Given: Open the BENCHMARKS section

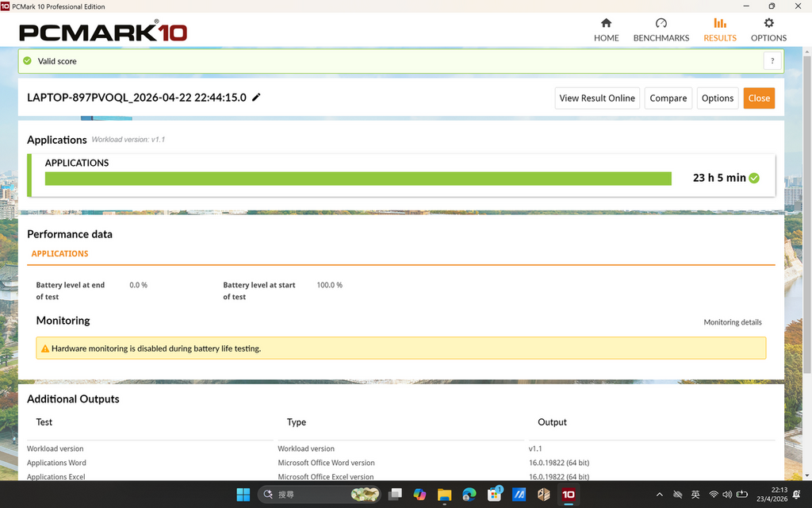Looking at the screenshot, I should click(x=661, y=30).
